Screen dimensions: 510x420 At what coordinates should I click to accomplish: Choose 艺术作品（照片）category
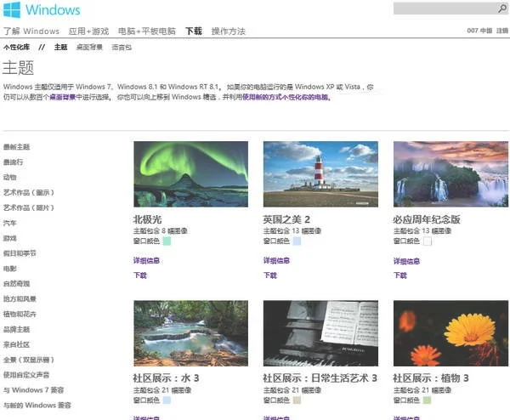click(29, 207)
